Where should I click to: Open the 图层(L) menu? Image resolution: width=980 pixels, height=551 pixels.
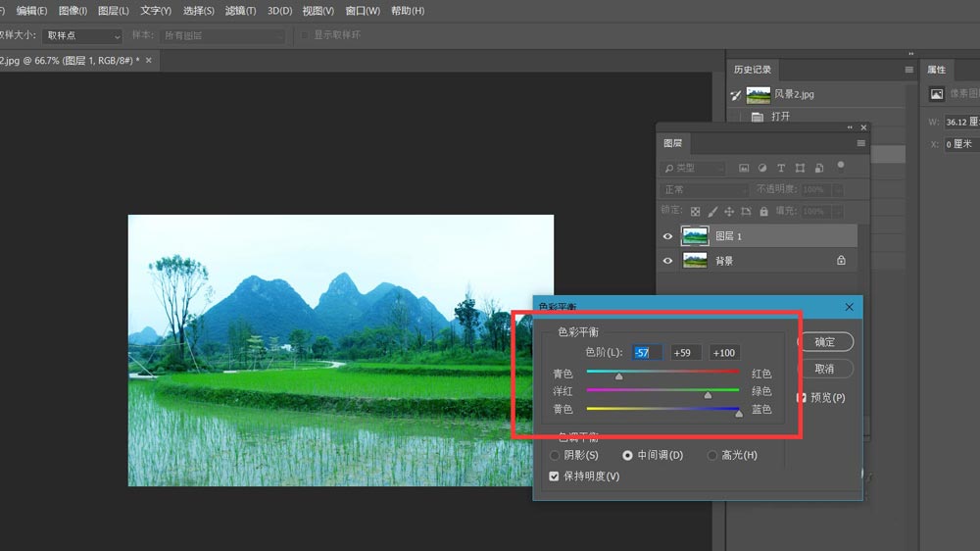113,11
